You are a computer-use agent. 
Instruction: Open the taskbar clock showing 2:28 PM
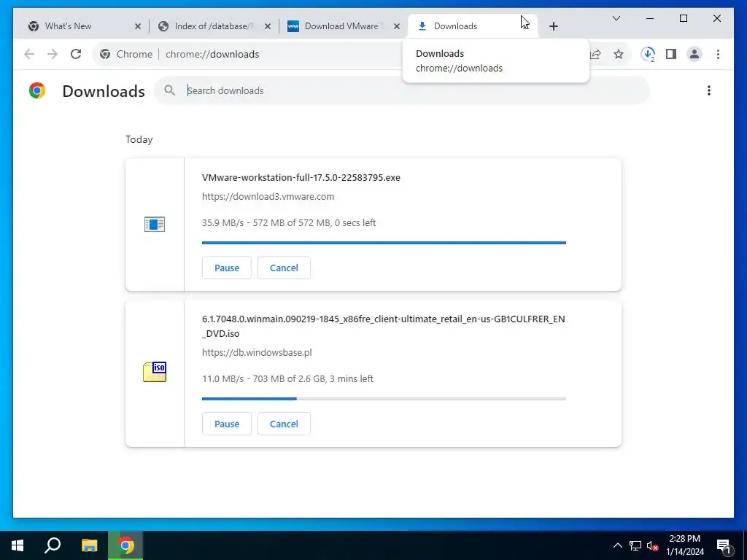point(685,545)
